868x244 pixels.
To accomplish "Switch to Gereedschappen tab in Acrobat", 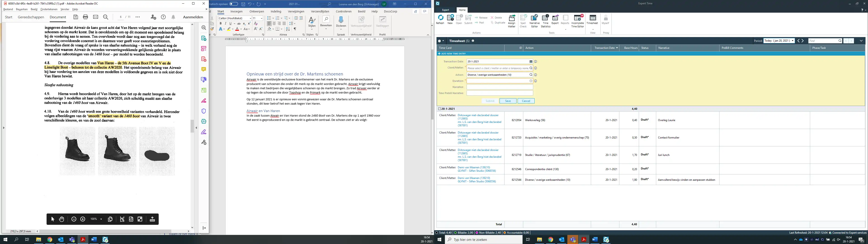I will [x=31, y=17].
